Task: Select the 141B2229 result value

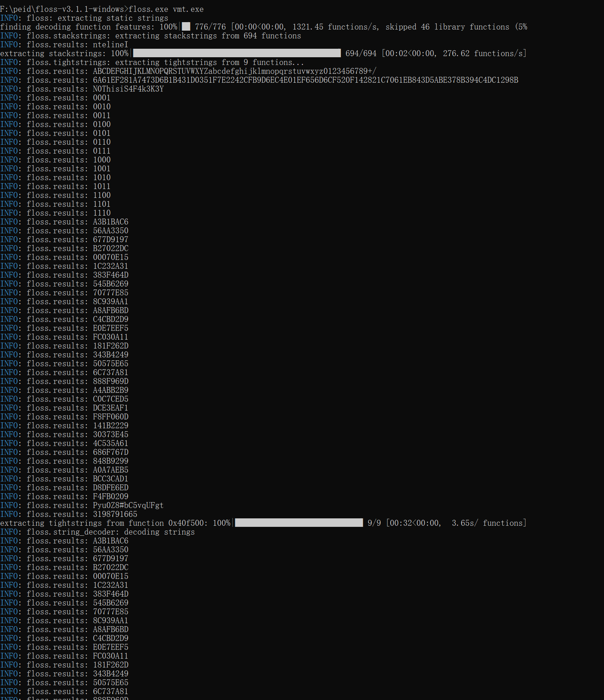Action: point(110,426)
